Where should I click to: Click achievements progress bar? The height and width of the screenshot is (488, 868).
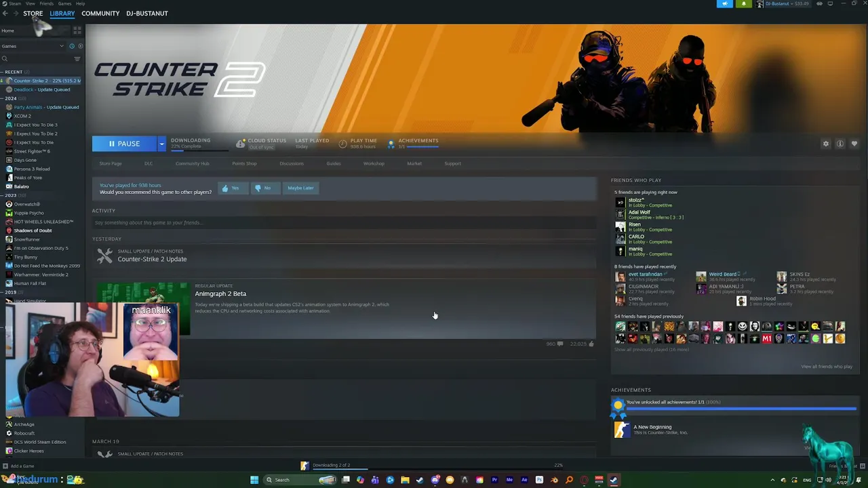(741, 409)
